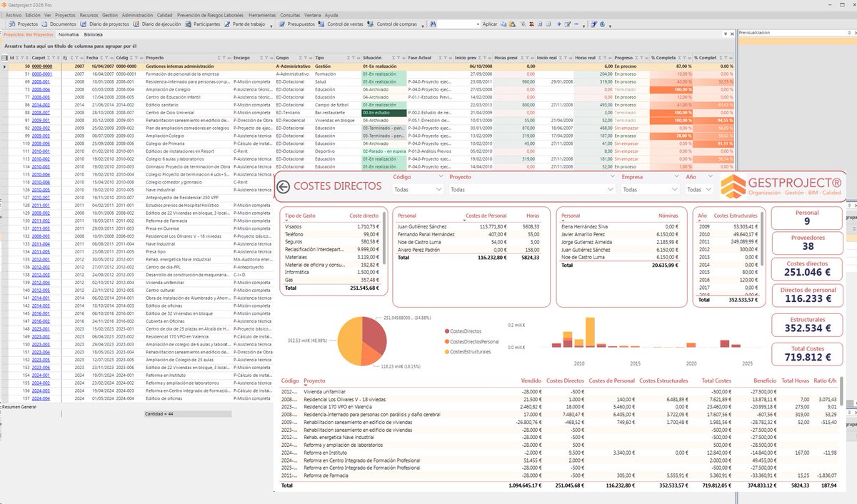
Task: Open the search combo box left of Aplicar
Action: pos(460,24)
